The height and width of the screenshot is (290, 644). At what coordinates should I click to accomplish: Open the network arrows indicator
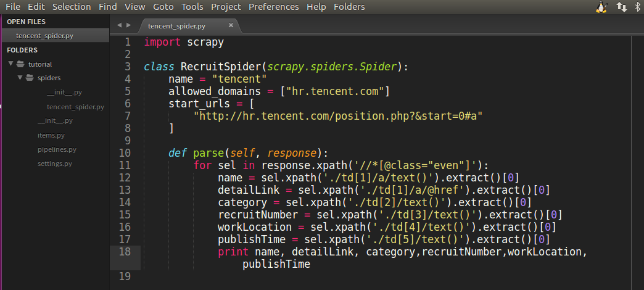point(621,7)
